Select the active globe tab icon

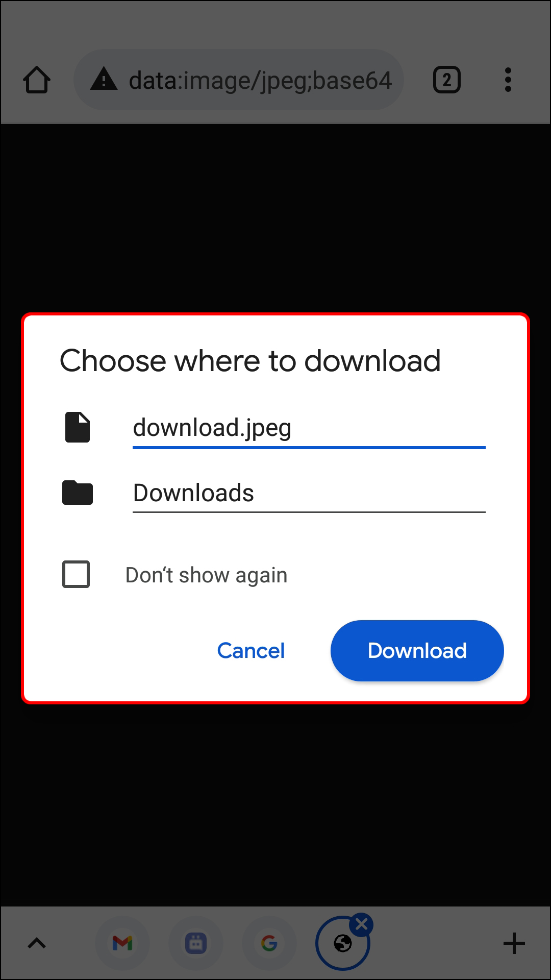[342, 944]
